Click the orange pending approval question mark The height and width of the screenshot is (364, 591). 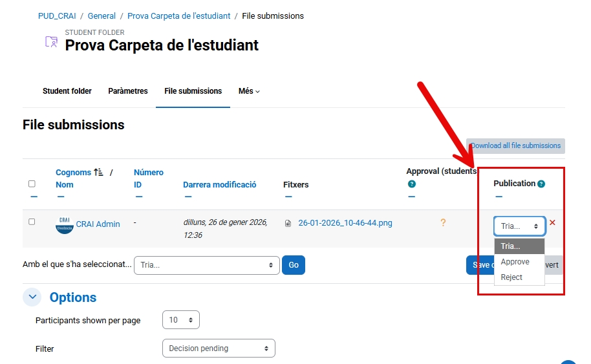(x=443, y=223)
